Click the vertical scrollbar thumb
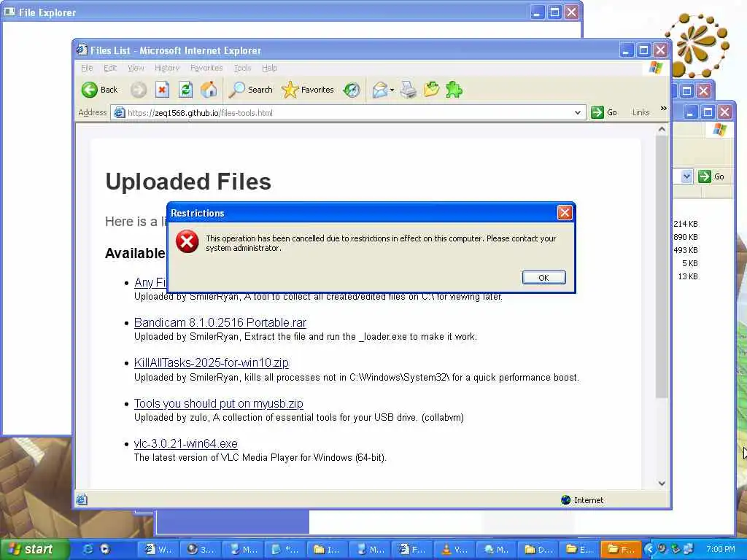747x560 pixels. point(662,267)
